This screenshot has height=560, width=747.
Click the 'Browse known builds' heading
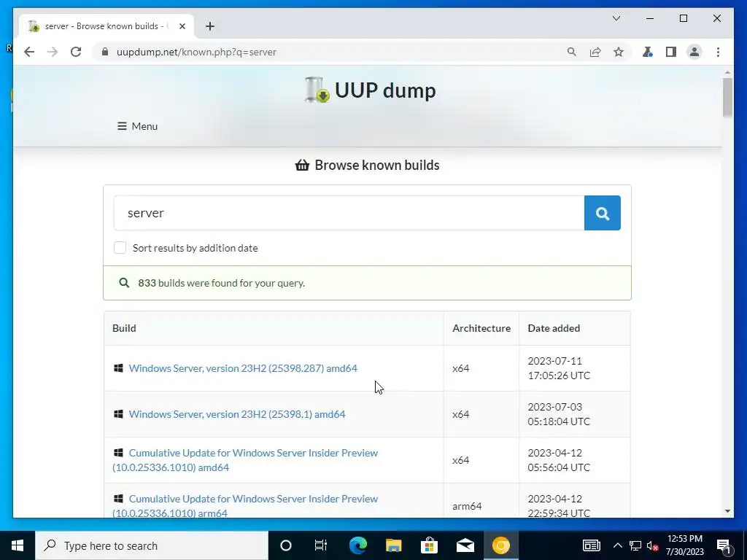tap(368, 166)
